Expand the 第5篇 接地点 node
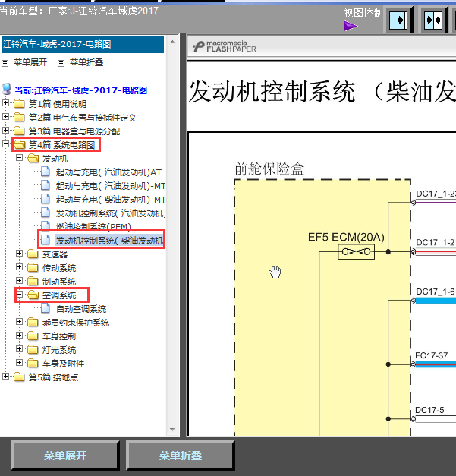The image size is (456, 476). pyautogui.click(x=5, y=376)
